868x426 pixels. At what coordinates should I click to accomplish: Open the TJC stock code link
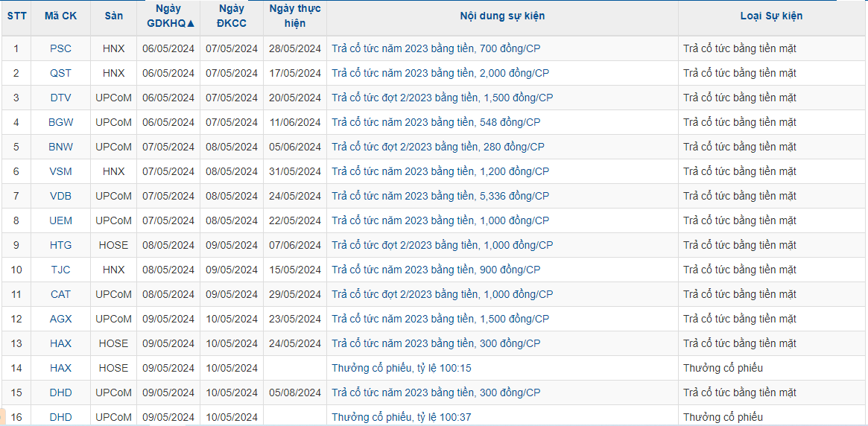click(x=60, y=270)
